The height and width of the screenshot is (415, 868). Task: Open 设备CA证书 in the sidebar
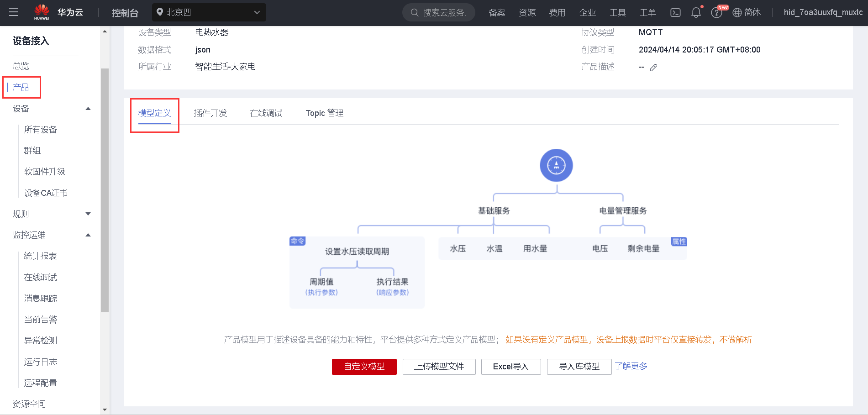coord(46,193)
